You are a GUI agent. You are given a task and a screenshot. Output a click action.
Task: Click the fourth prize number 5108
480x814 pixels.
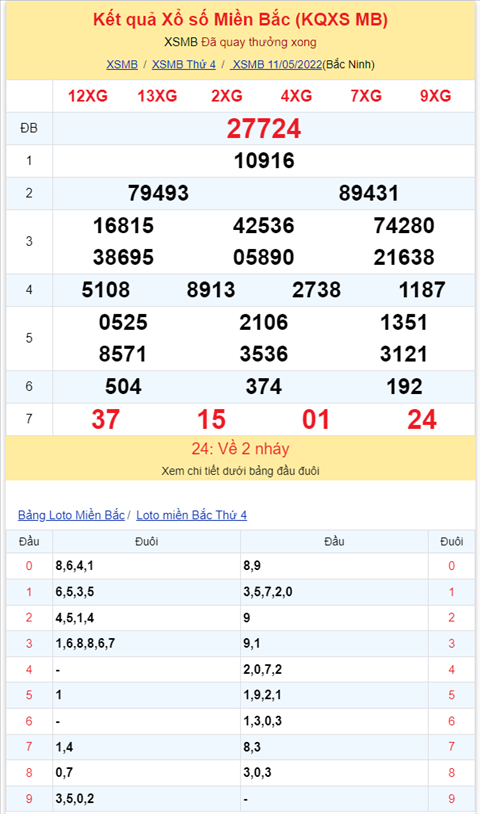[106, 290]
